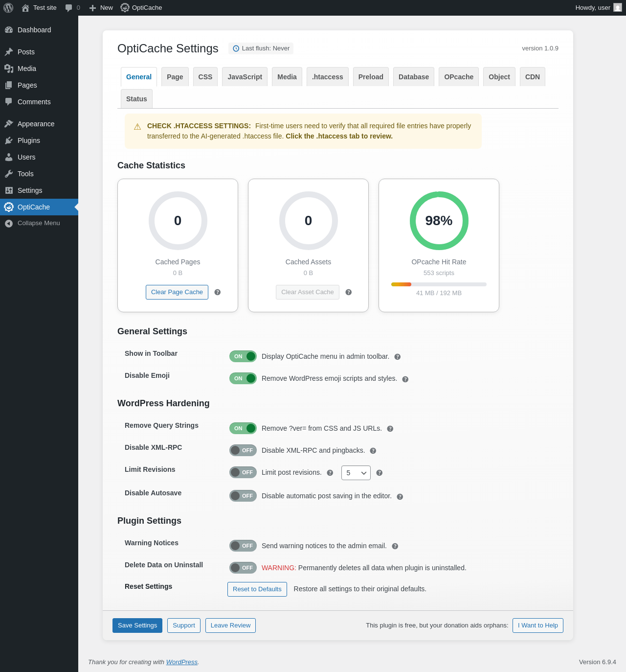Enable the Disable XML-RPC toggle
Screen dimensions: 626x672
pyautogui.click(x=243, y=450)
